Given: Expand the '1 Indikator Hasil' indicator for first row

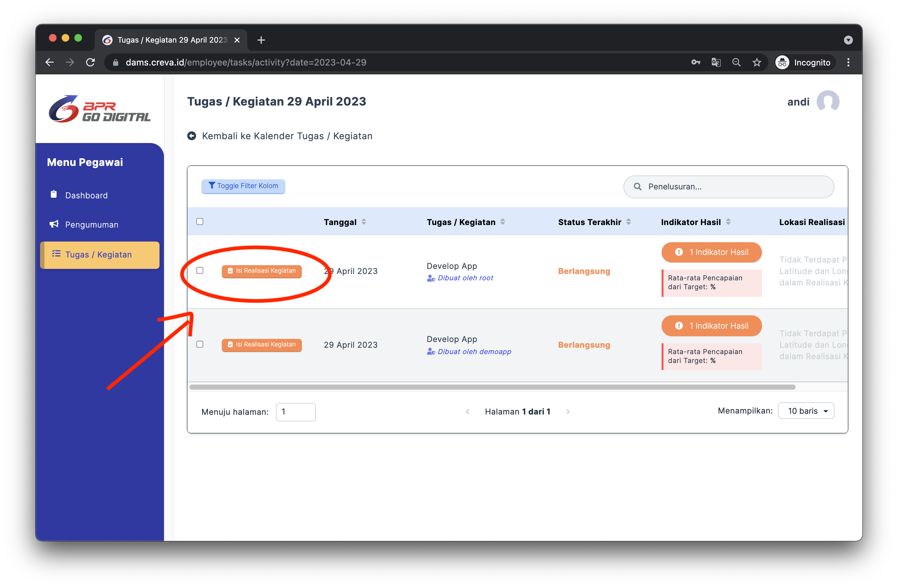Looking at the screenshot, I should [x=711, y=251].
